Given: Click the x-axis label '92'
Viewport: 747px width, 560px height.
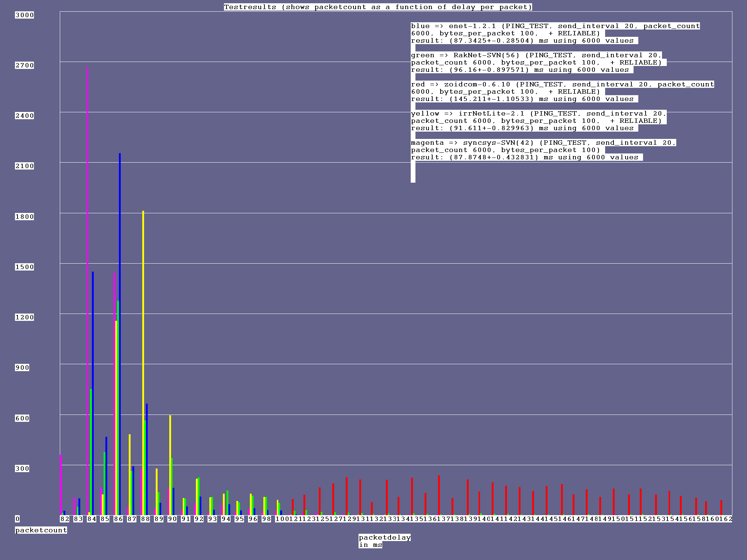Looking at the screenshot, I should pos(199,519).
